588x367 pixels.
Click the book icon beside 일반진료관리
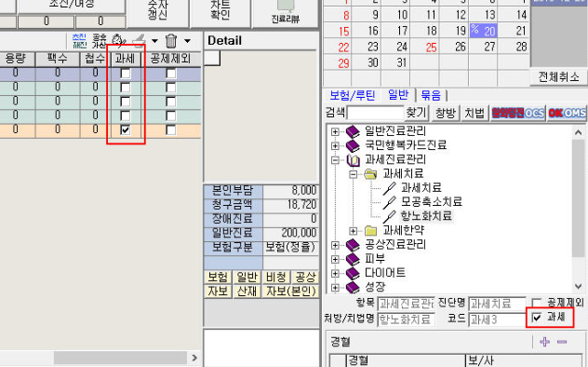coord(353,131)
